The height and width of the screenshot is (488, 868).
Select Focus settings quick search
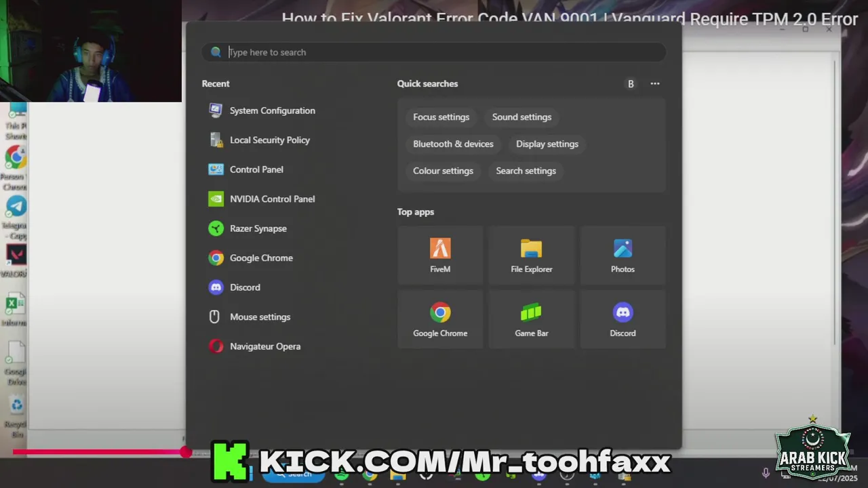coord(441,117)
